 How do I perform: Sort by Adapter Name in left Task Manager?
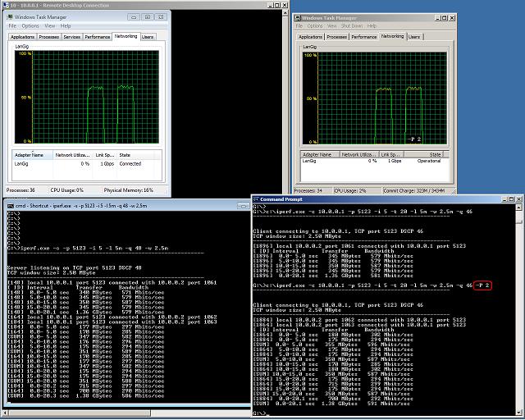[33, 155]
